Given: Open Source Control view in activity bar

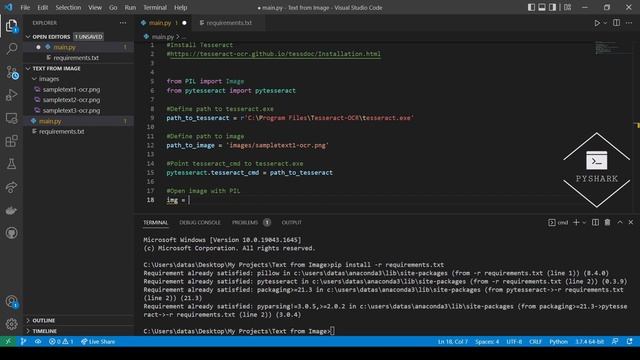Looking at the screenshot, I should tap(11, 72).
